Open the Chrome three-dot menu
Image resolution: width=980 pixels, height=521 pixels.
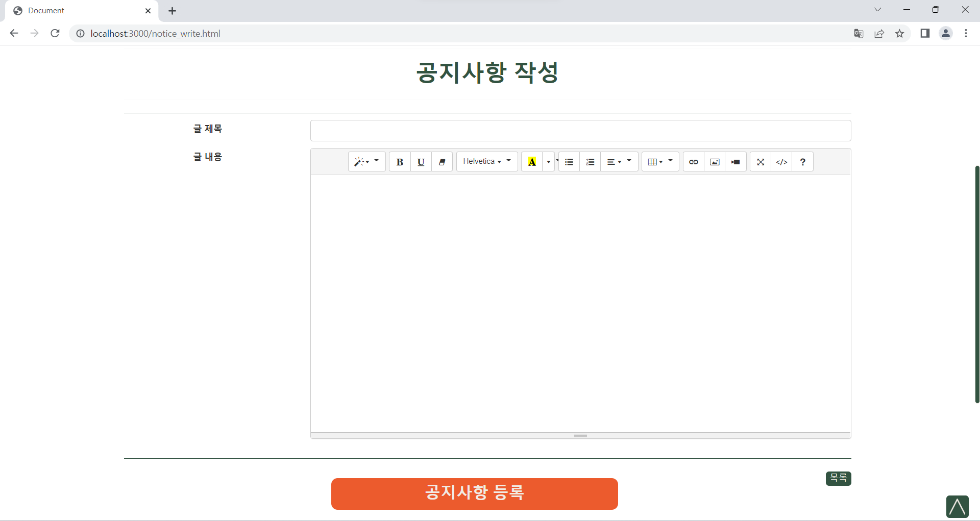[x=966, y=33]
